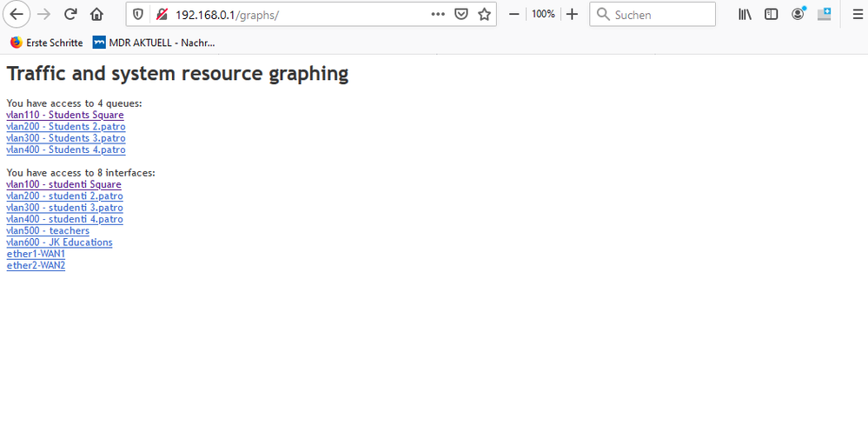Open queue vlan400 - Students 4.patro

pos(66,150)
